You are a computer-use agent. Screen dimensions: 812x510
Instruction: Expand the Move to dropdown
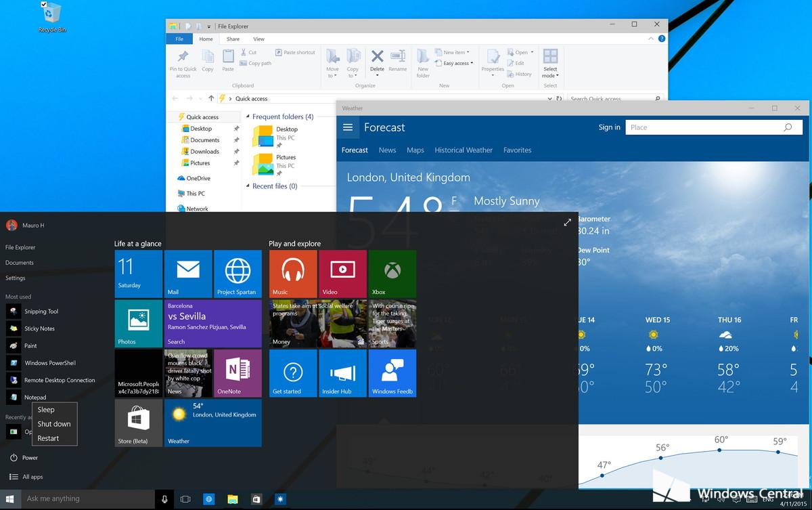pos(332,63)
